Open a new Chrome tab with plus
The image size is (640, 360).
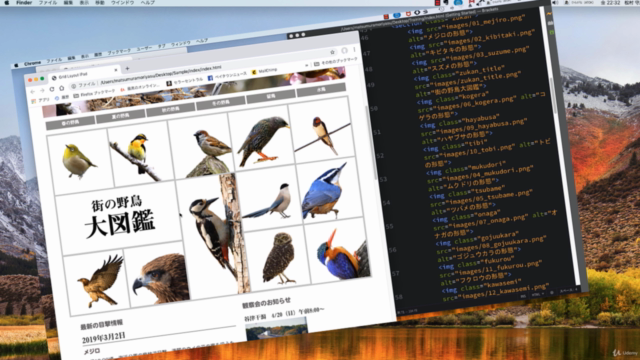[127, 68]
